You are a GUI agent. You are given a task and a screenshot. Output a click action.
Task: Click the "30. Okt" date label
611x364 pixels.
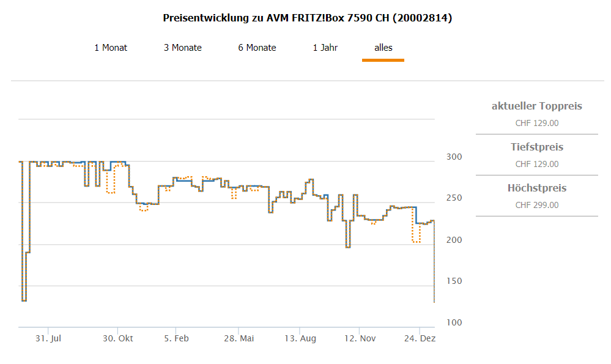click(x=118, y=338)
